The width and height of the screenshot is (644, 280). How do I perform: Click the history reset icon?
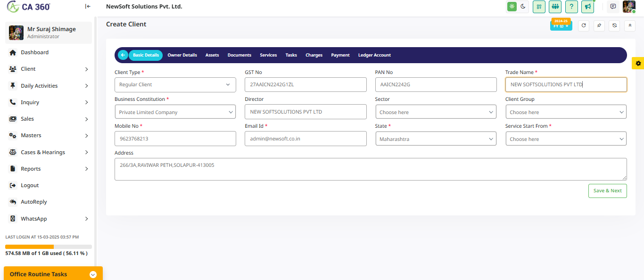614,25
